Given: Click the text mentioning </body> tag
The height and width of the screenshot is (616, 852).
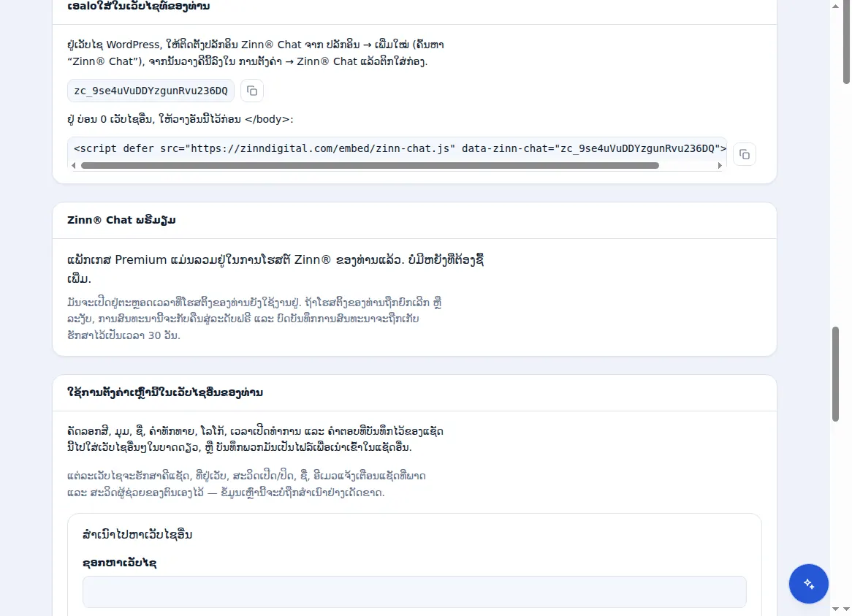Looking at the screenshot, I should [x=180, y=119].
